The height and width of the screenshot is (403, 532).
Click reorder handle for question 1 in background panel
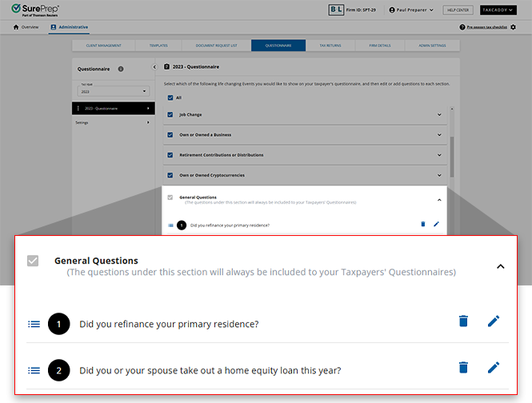(170, 225)
